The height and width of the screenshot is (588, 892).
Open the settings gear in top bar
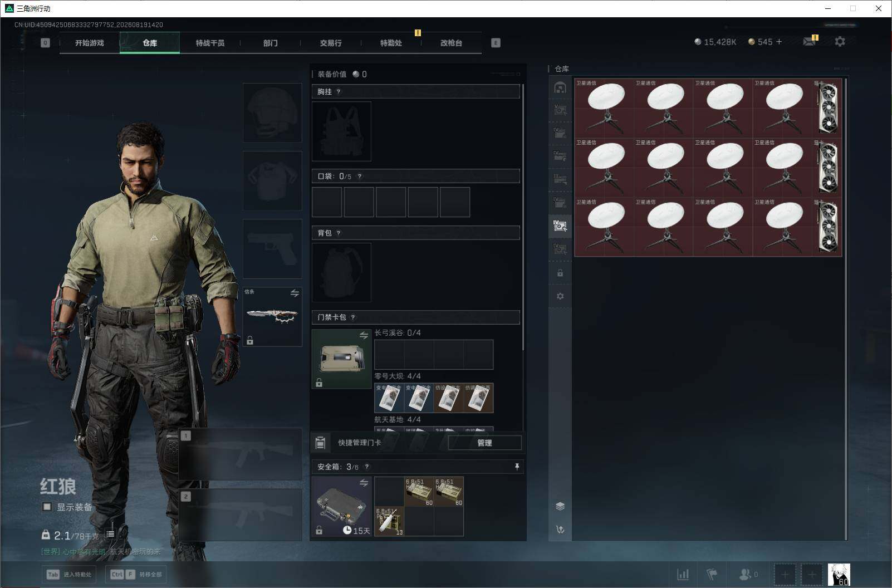(x=840, y=42)
